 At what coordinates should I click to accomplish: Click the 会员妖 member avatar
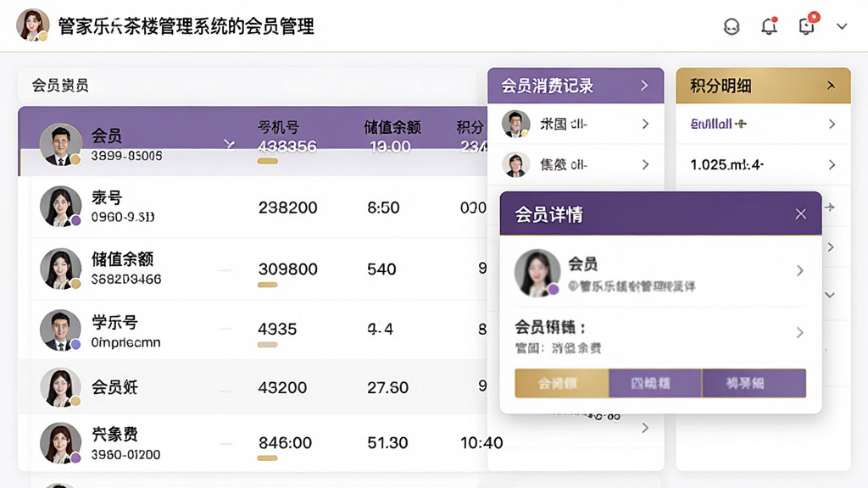[x=60, y=387]
